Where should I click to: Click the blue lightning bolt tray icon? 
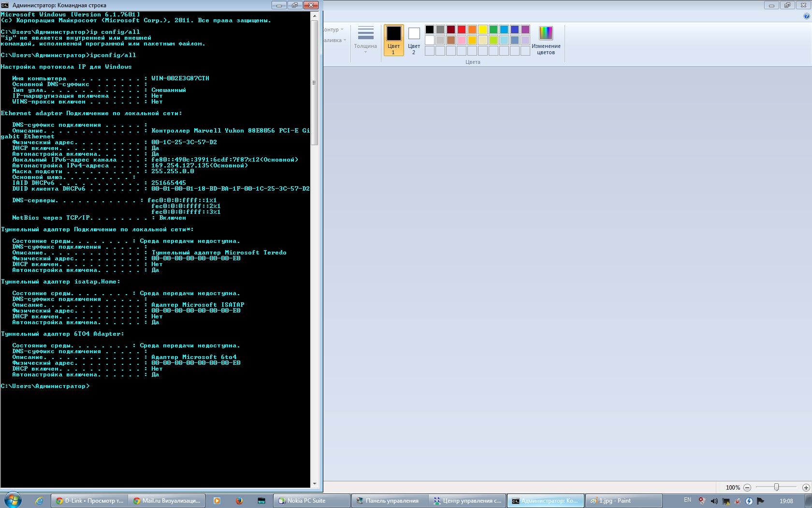(749, 501)
